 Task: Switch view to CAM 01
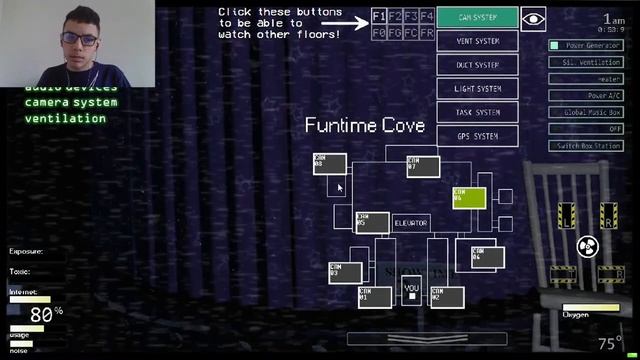pyautogui.click(x=375, y=298)
